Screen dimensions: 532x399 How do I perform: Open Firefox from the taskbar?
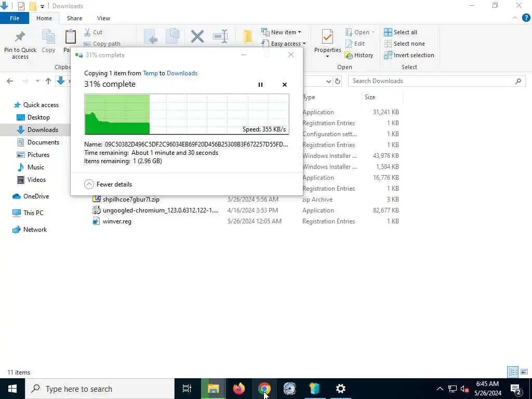coord(239,389)
